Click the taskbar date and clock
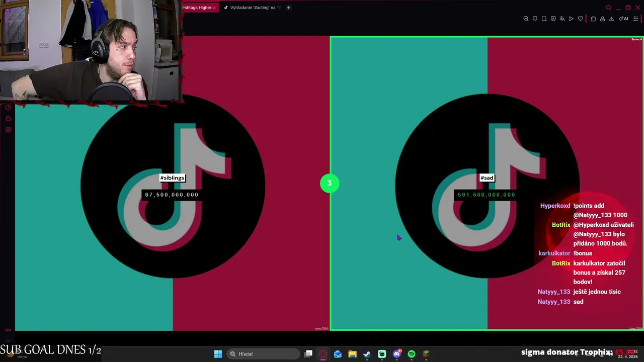This screenshot has height=362, width=644. 627,354
